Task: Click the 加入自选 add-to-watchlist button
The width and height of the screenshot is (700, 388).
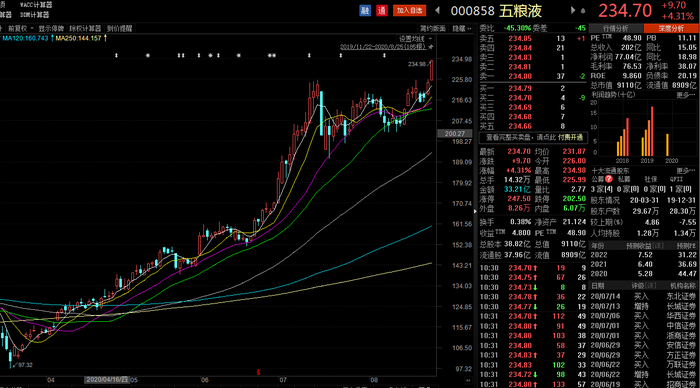Action: (409, 10)
